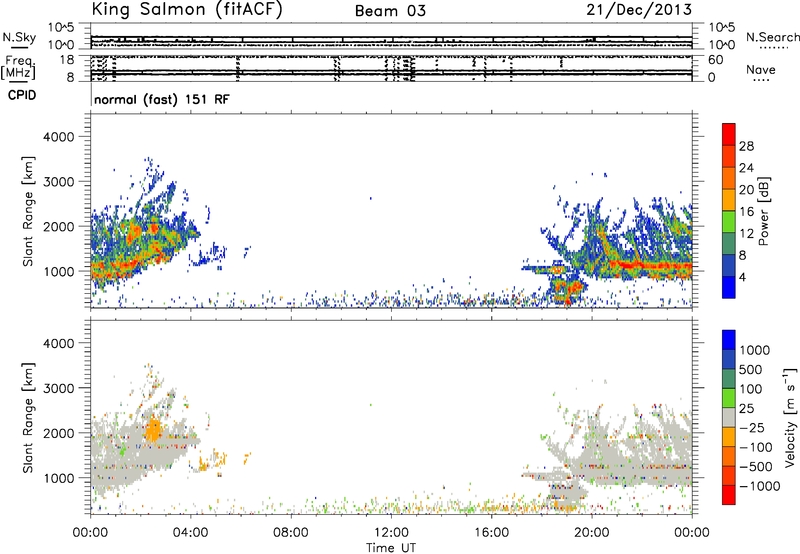Click the date '21/Dec/2013'
Viewport: 800px width, 554px height.
click(639, 9)
